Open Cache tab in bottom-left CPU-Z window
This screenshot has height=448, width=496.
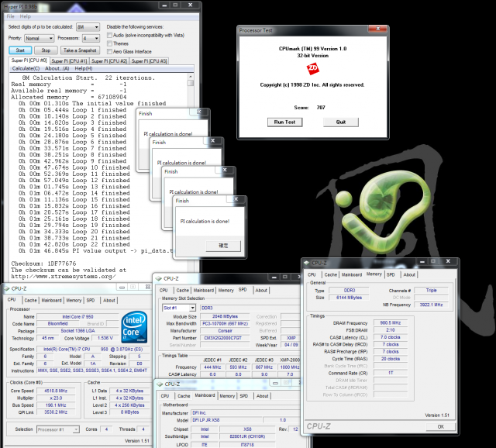click(x=30, y=300)
